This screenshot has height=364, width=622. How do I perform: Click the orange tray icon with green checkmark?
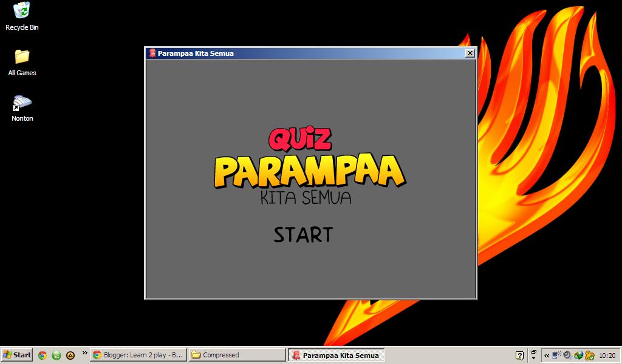[x=589, y=355]
